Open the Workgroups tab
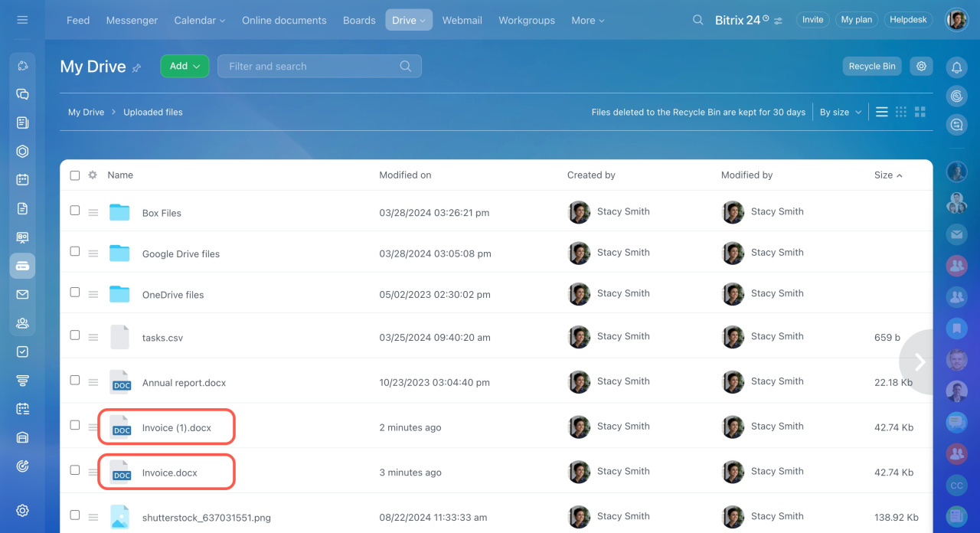The width and height of the screenshot is (980, 533). (527, 20)
